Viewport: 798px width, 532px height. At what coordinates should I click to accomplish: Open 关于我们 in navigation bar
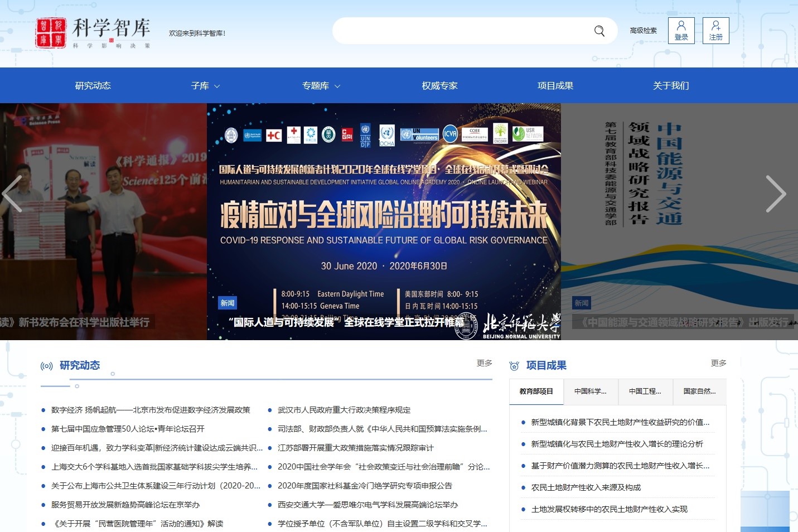coord(671,86)
